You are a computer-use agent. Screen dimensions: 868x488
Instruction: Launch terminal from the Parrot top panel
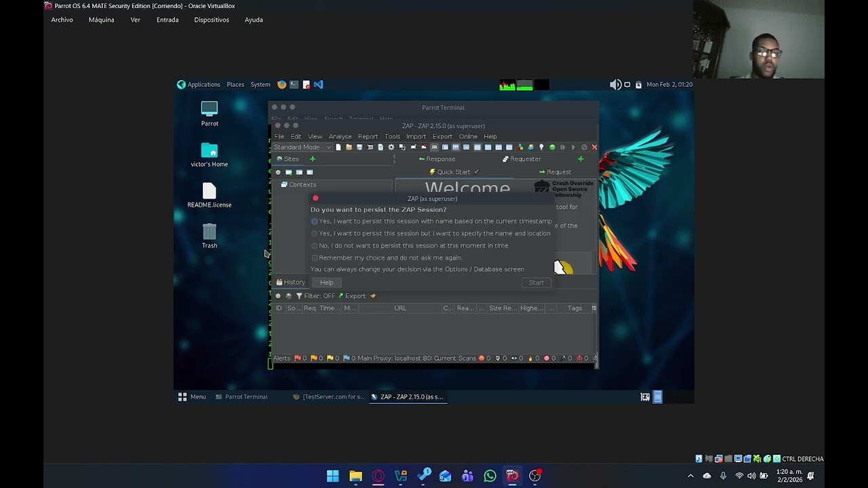(294, 85)
